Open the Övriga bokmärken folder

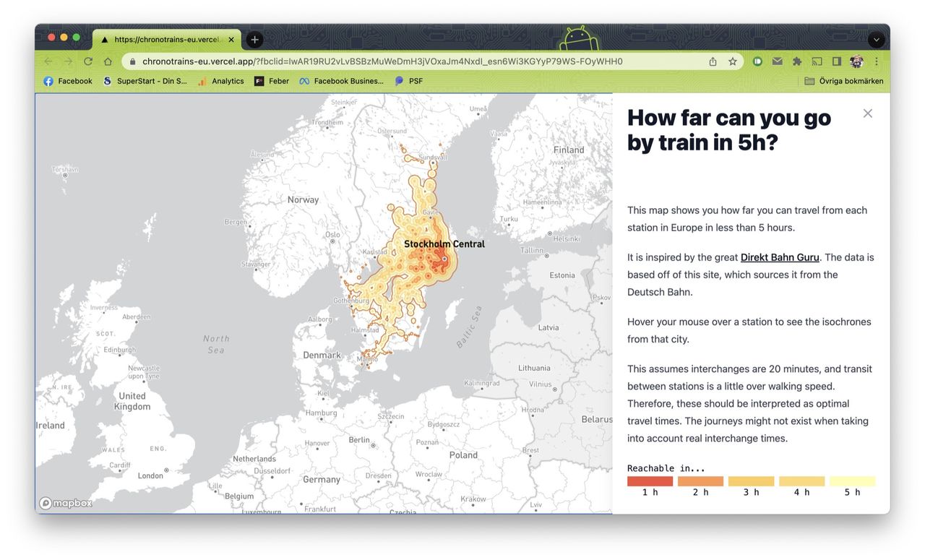tap(843, 81)
